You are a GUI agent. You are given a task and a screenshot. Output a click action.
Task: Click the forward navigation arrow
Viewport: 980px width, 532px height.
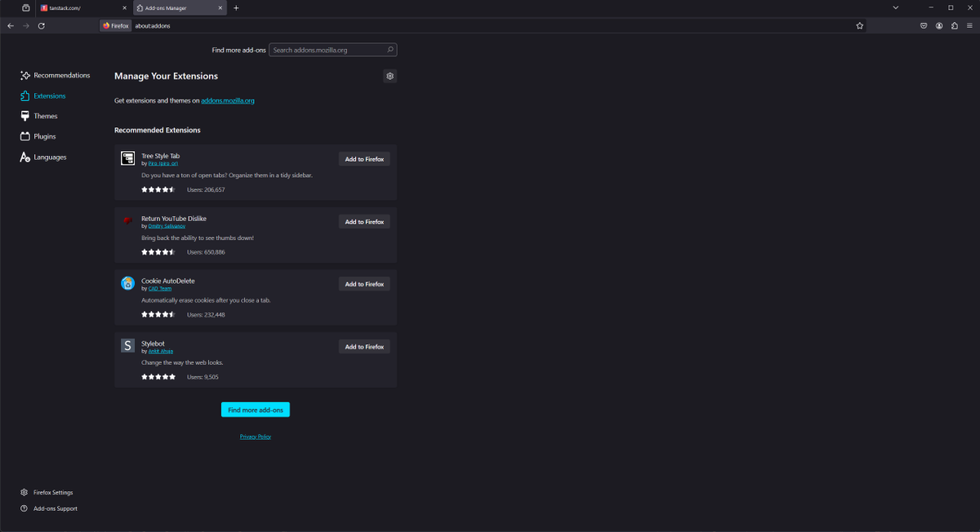pos(25,25)
